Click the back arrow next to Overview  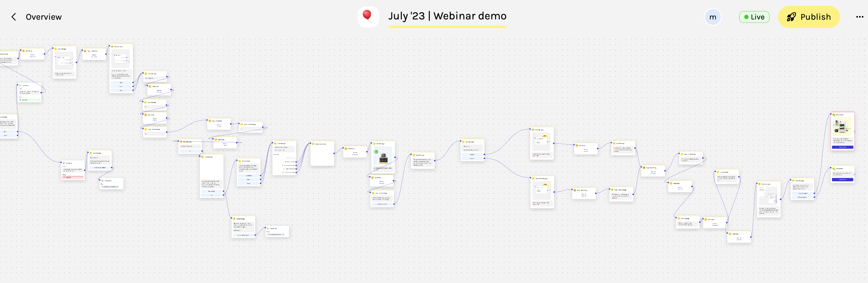point(14,17)
